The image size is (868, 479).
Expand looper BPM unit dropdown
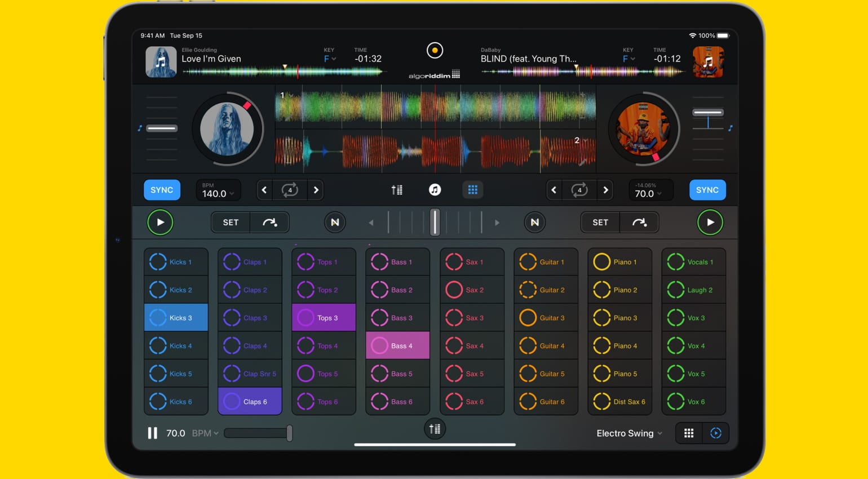(x=205, y=433)
